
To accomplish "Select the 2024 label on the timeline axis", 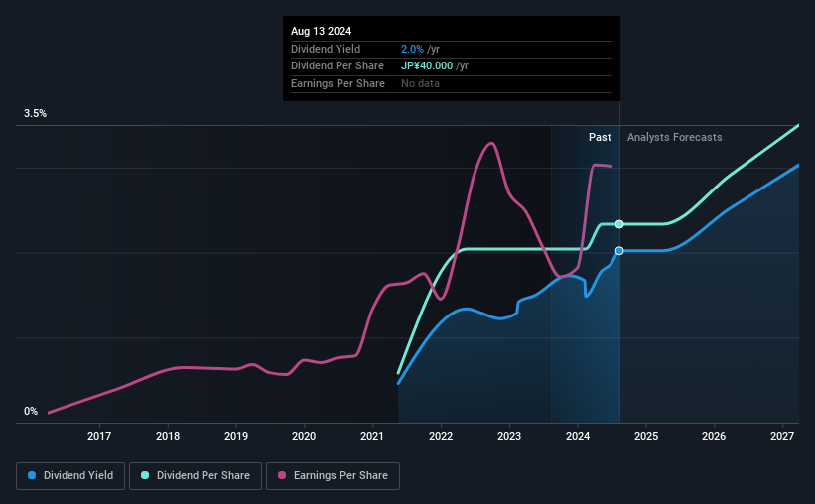I will (x=578, y=436).
